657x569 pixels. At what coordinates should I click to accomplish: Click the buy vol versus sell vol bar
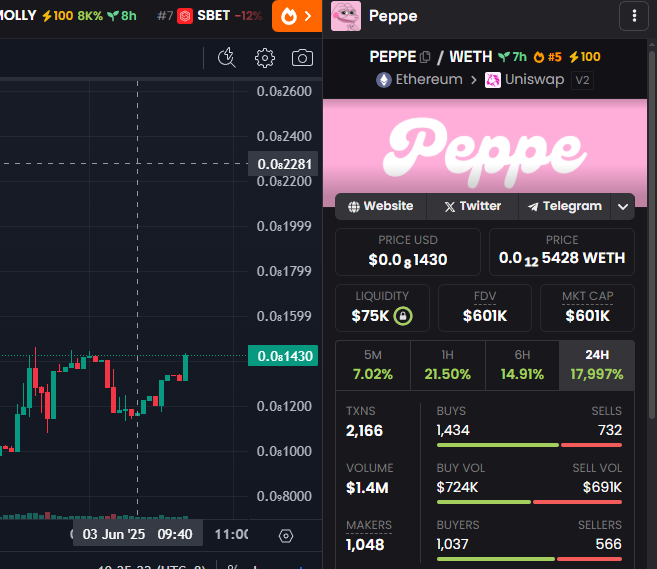tap(529, 502)
